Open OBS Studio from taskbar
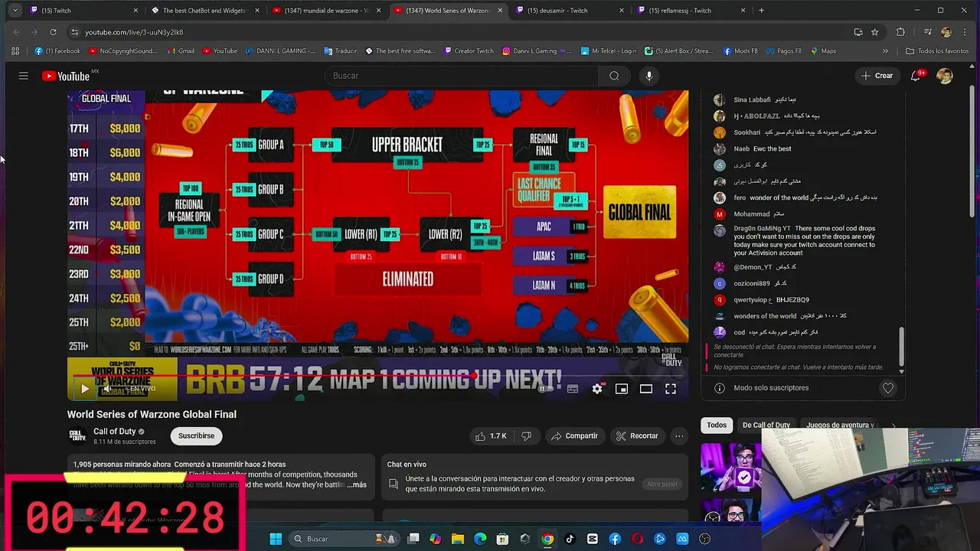Image resolution: width=980 pixels, height=551 pixels. (x=705, y=539)
